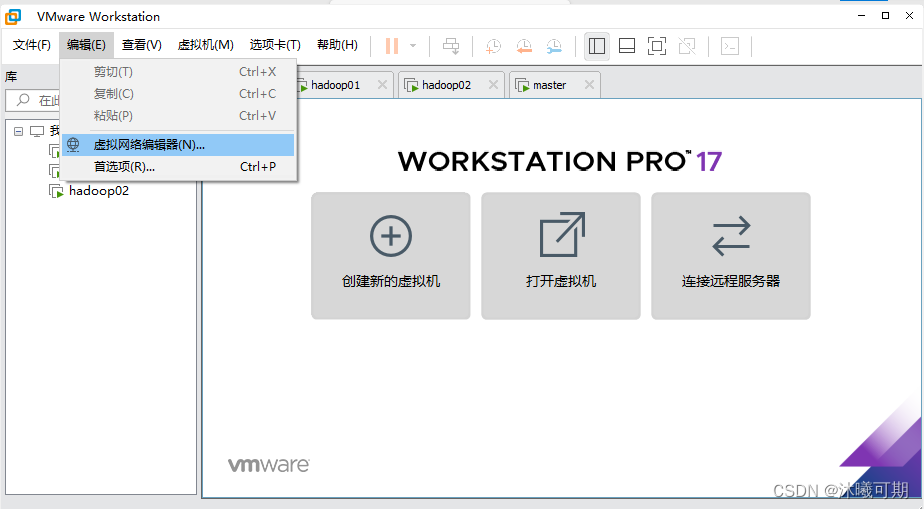Expand the power options dropdown arrow

413,46
